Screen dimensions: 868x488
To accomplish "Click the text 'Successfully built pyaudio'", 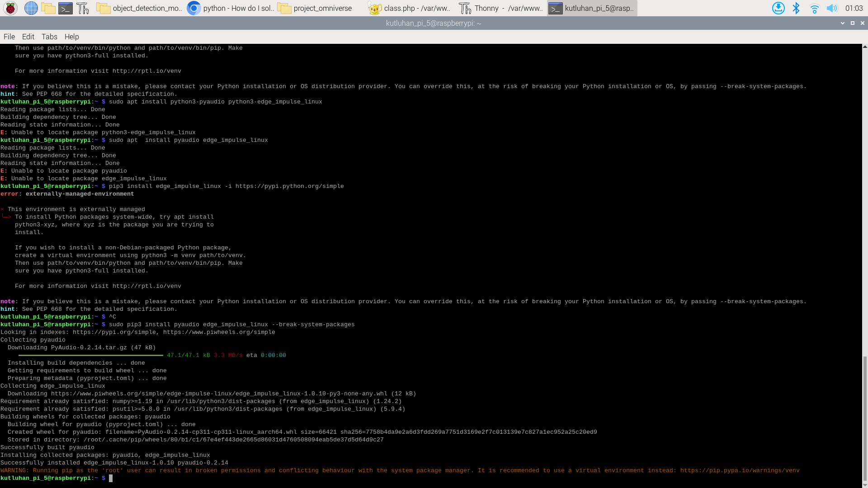I will pos(47,447).
